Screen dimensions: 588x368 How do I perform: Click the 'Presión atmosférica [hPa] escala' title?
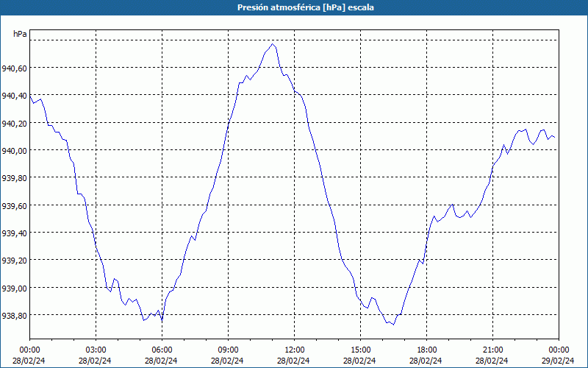[x=305, y=7]
